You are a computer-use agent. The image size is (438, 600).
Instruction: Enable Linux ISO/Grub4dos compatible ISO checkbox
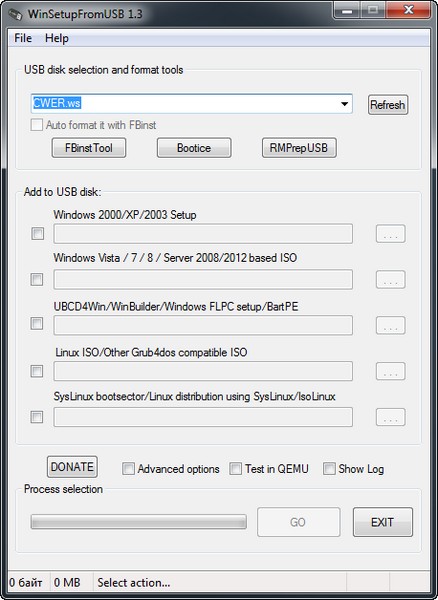click(37, 371)
